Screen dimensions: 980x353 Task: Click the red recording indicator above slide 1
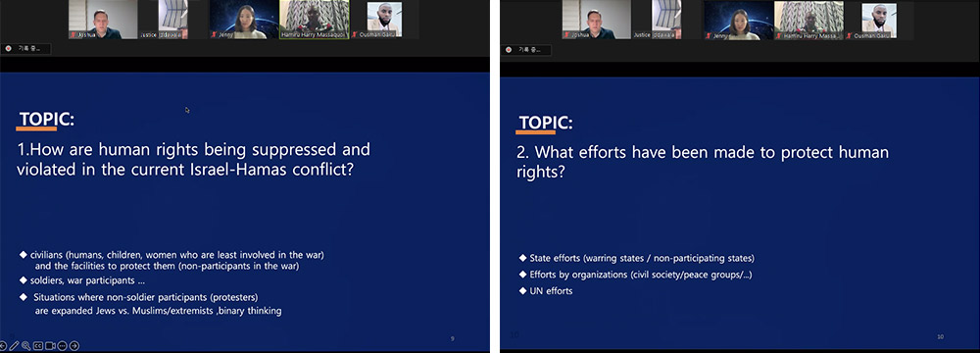click(x=8, y=48)
